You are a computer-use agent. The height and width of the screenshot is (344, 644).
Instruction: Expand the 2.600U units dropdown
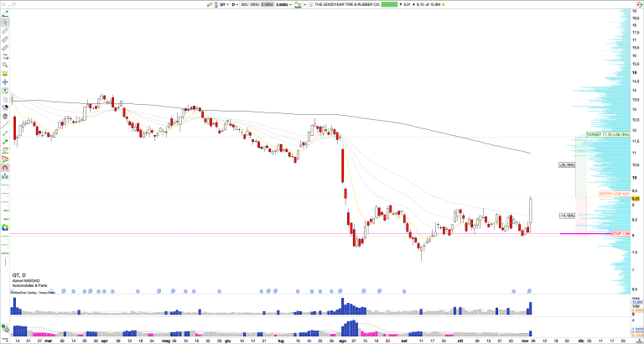284,5
